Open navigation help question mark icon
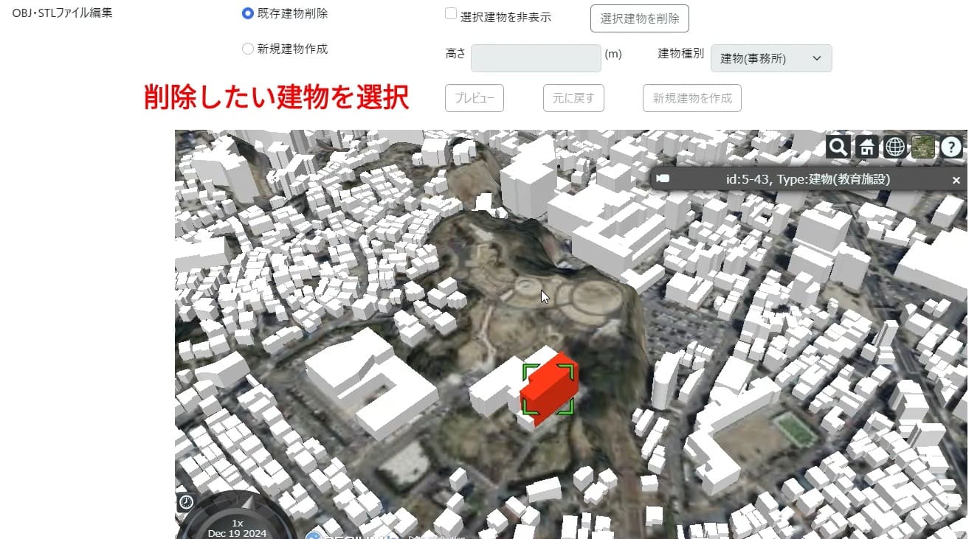Image resolution: width=980 pixels, height=539 pixels. [951, 147]
